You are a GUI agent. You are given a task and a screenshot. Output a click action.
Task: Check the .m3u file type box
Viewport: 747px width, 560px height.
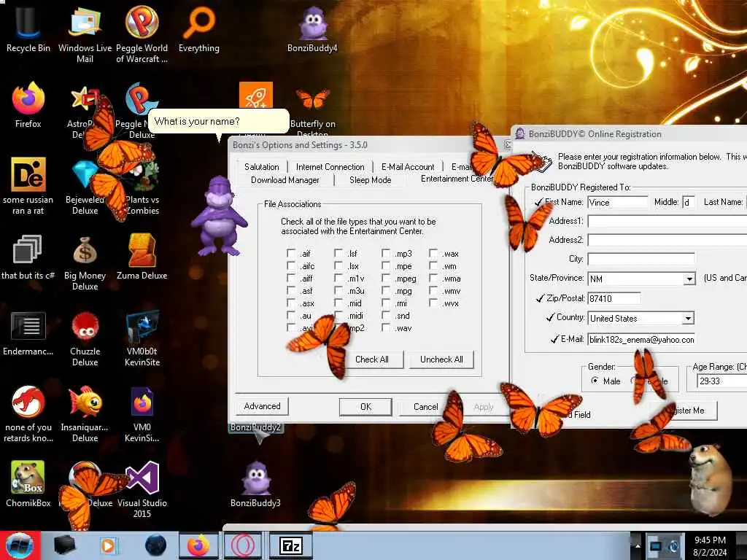click(338, 290)
